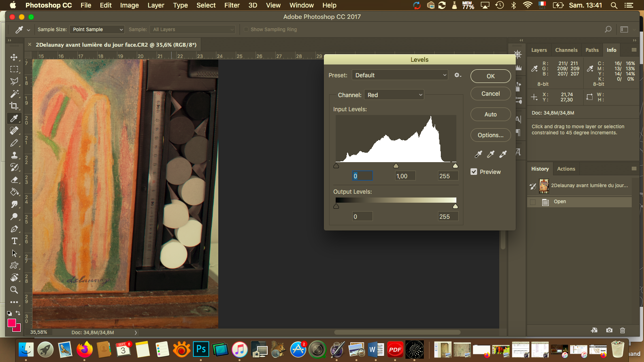
Task: Switch to the Channels tab
Action: [566, 50]
